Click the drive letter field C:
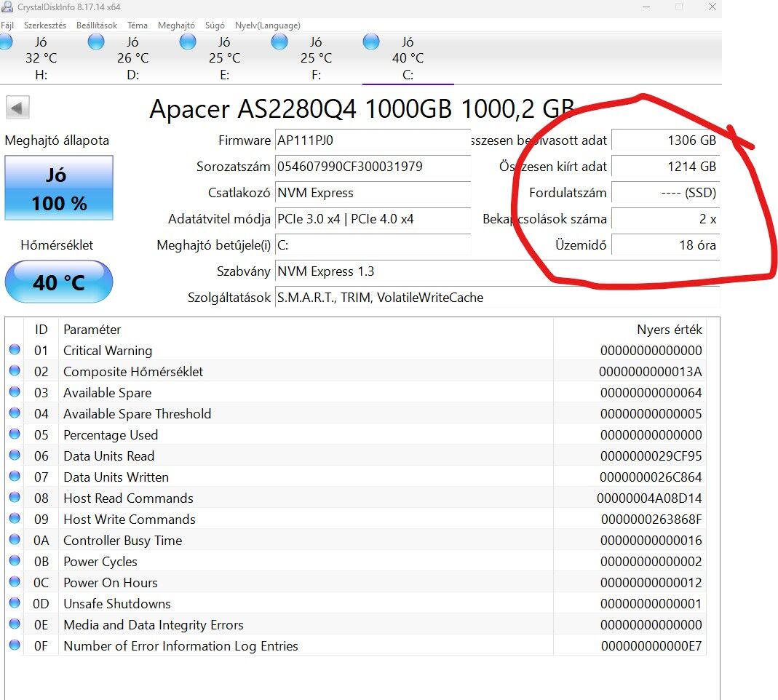 [373, 245]
